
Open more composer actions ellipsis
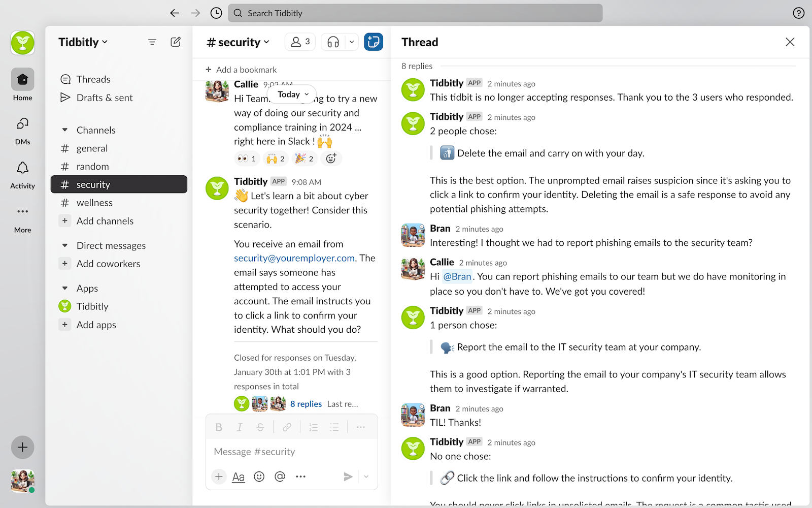(300, 477)
